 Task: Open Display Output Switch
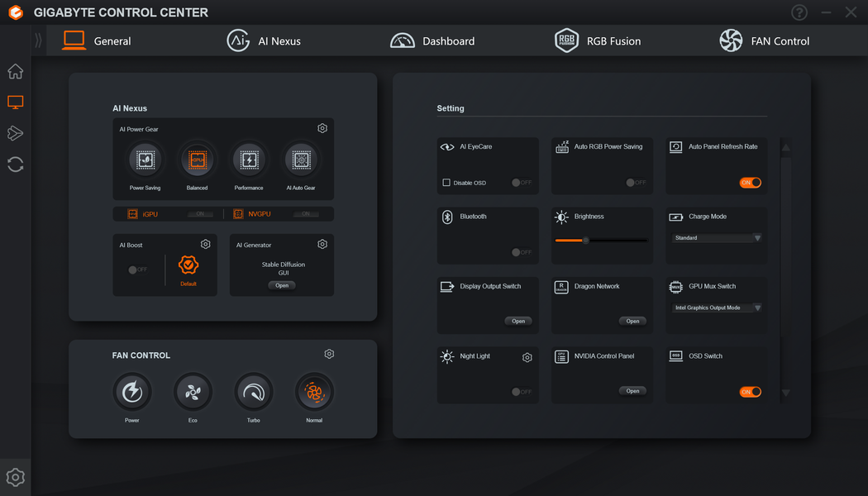click(x=518, y=321)
